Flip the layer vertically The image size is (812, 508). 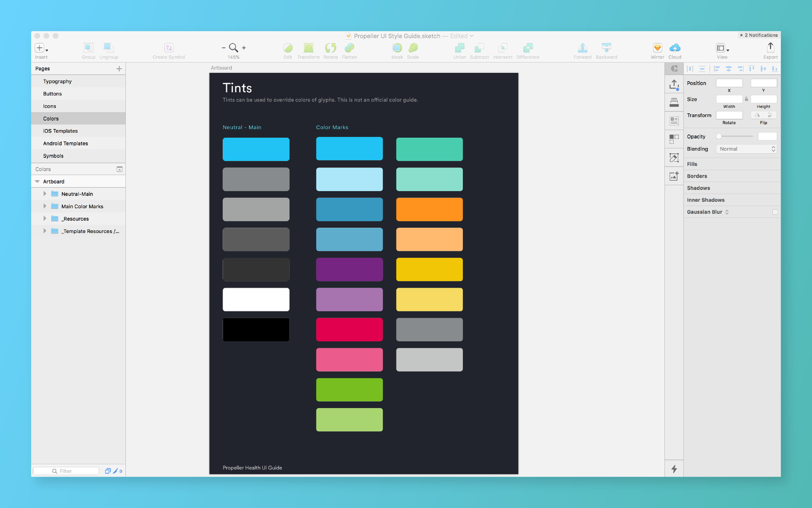tap(770, 115)
